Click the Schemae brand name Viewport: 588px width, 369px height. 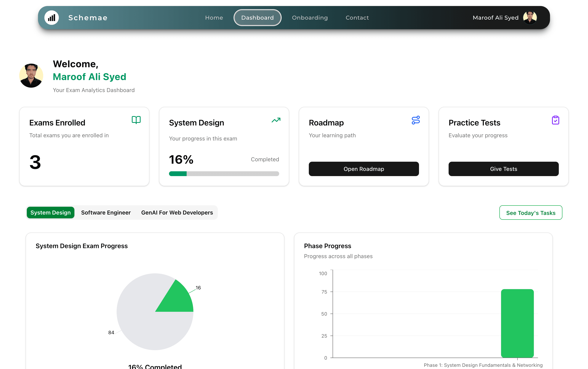pos(88,18)
